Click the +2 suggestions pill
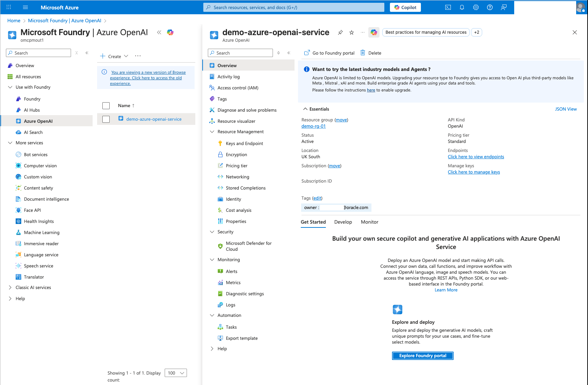 477,32
